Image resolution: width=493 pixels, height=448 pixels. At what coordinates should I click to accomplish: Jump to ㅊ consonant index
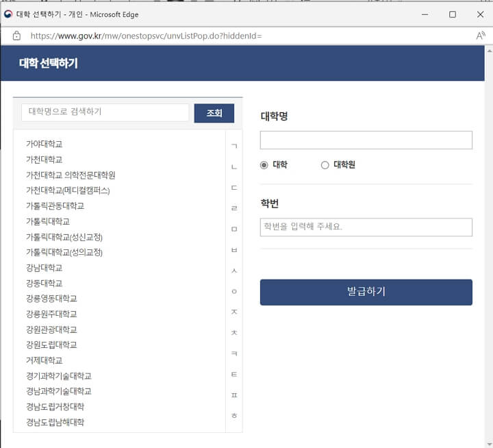(x=234, y=332)
